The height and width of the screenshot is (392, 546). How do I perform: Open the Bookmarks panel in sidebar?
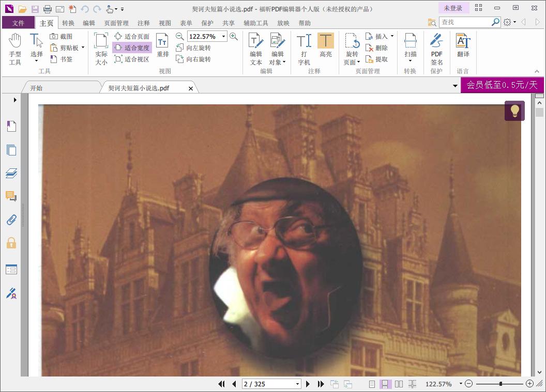click(11, 127)
